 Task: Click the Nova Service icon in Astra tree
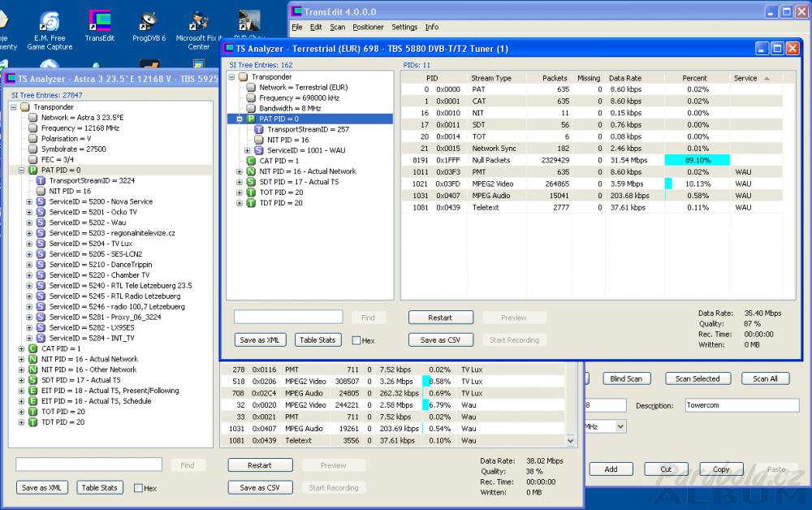point(41,201)
